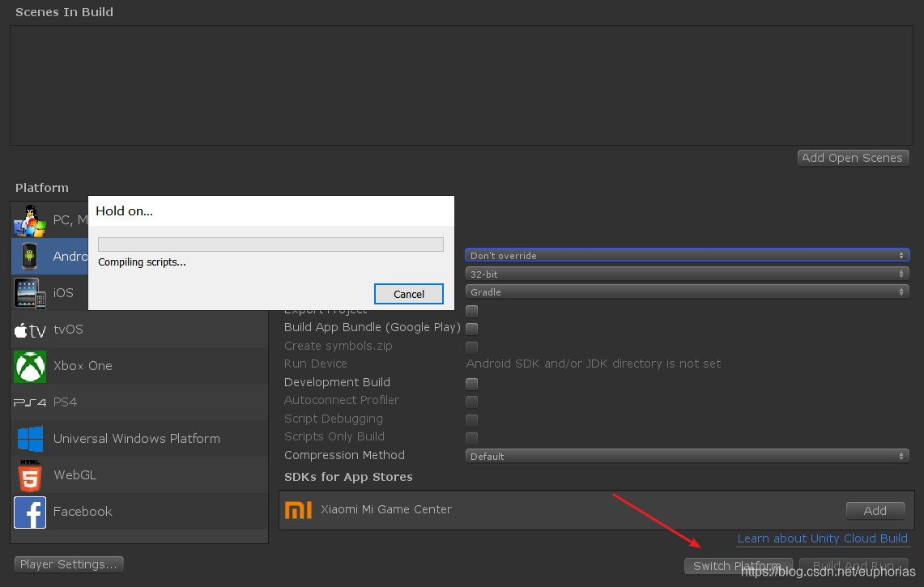Click the Add Open Scenes button
924x587 pixels.
point(853,158)
